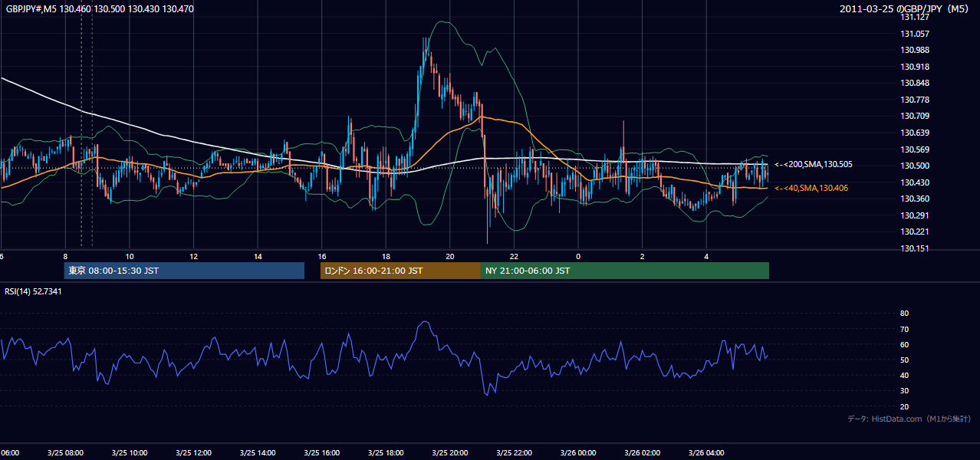Click the 3/25 18:00 time axis label
This screenshot has width=980, height=460.
pos(386,453)
